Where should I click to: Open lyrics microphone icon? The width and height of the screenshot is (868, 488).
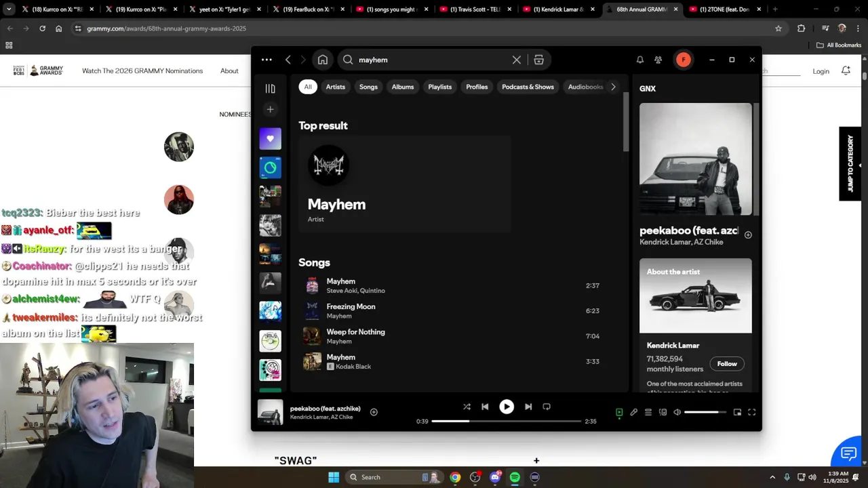pos(633,412)
